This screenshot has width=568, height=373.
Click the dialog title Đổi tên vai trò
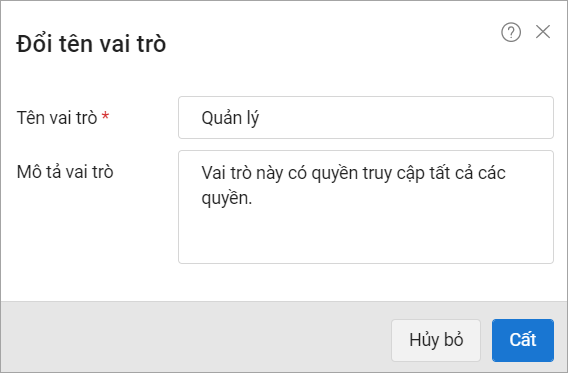pyautogui.click(x=91, y=44)
